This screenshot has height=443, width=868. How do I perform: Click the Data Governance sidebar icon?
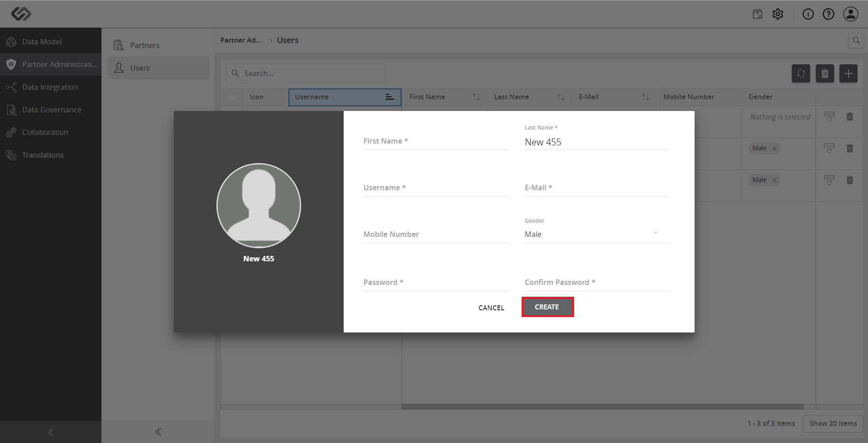pyautogui.click(x=11, y=110)
